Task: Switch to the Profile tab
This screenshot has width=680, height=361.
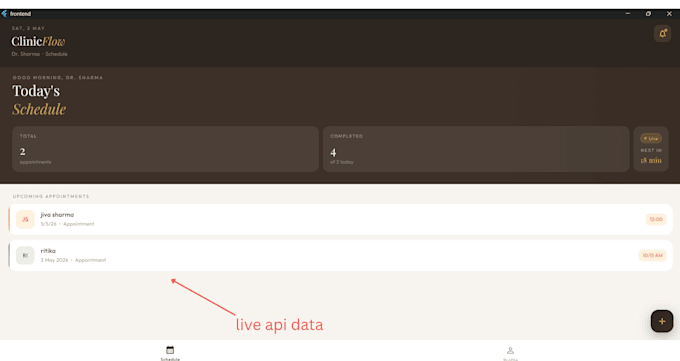Action: (x=510, y=353)
